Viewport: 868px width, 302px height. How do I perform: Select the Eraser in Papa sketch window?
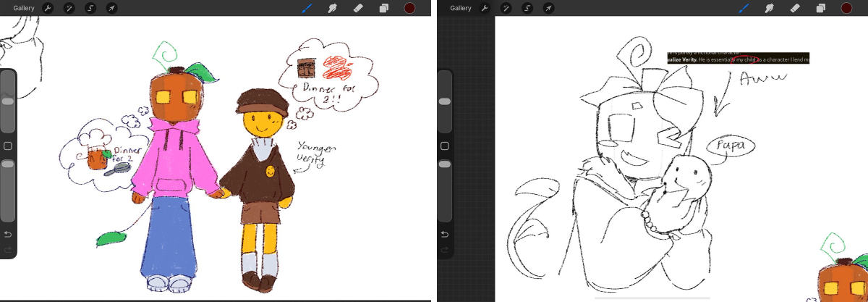tap(796, 8)
